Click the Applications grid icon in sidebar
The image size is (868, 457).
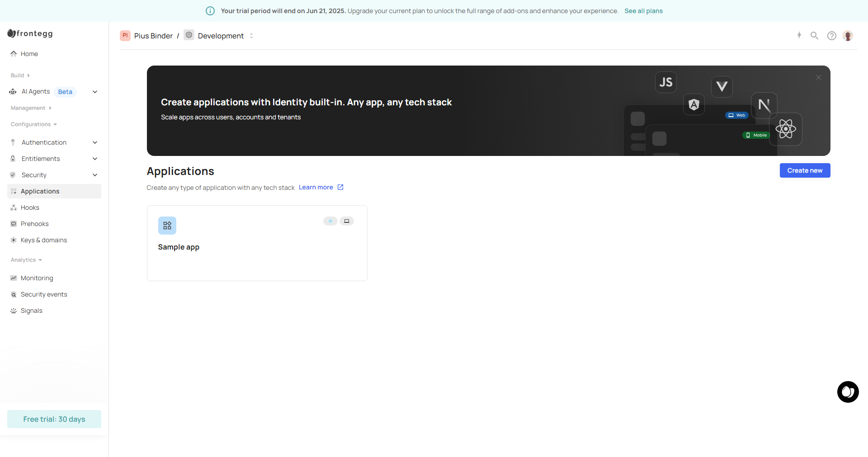[x=14, y=191]
